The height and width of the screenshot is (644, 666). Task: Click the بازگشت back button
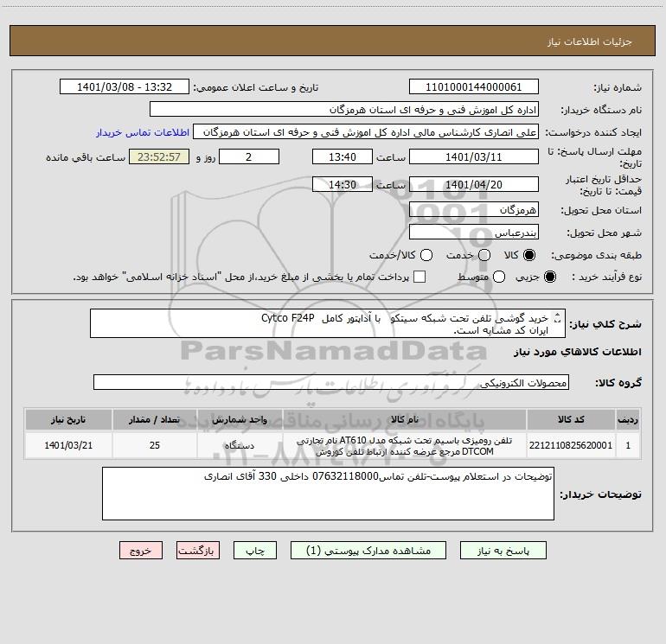tap(198, 551)
